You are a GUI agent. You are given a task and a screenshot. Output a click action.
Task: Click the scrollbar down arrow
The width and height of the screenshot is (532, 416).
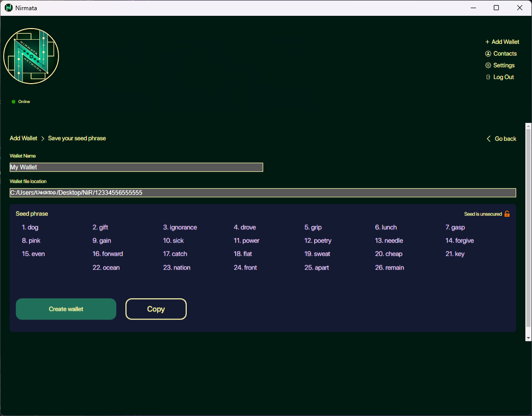528,337
